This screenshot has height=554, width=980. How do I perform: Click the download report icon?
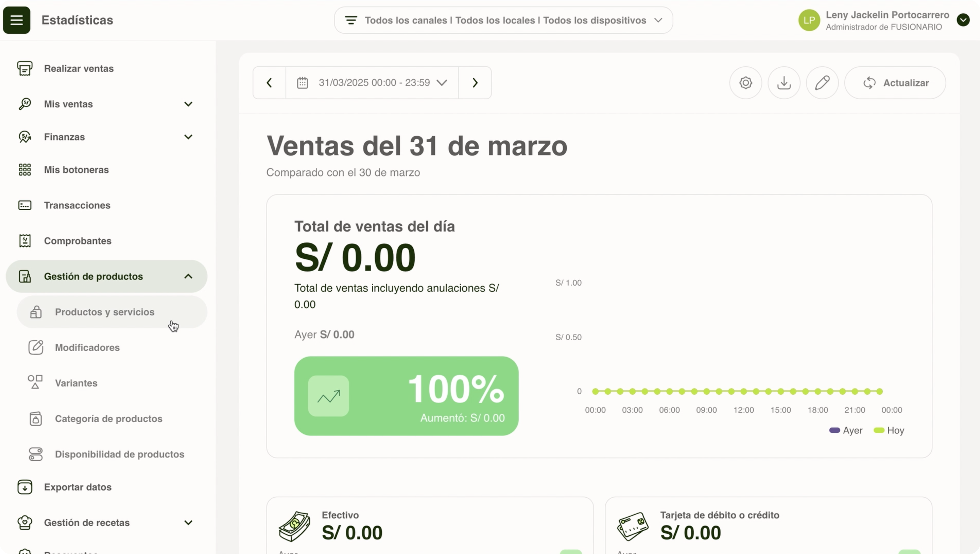coord(784,83)
